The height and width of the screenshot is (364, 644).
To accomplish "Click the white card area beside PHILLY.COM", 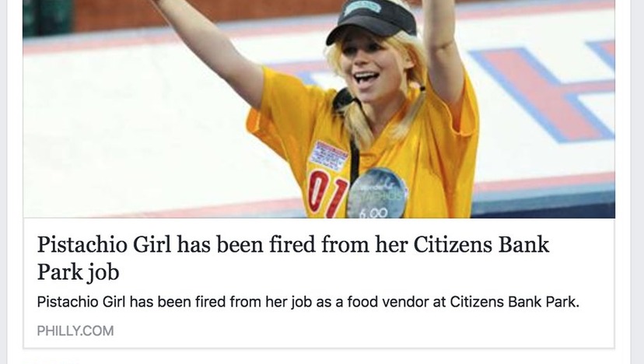I will pos(362,331).
